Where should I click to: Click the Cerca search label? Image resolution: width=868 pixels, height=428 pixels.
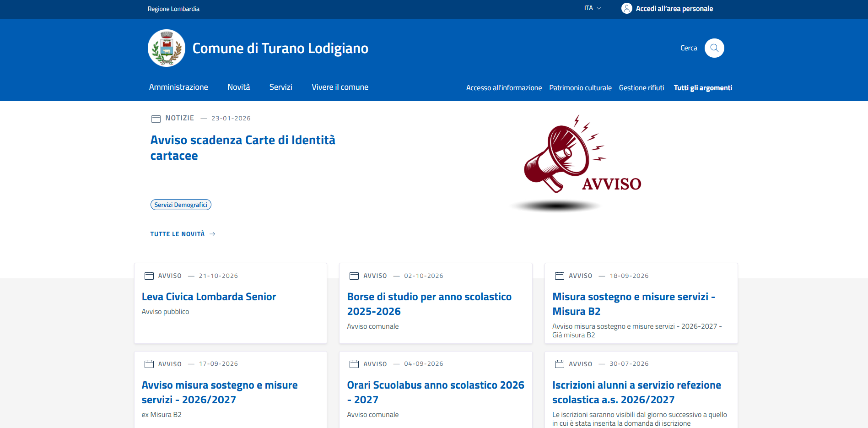tap(689, 48)
